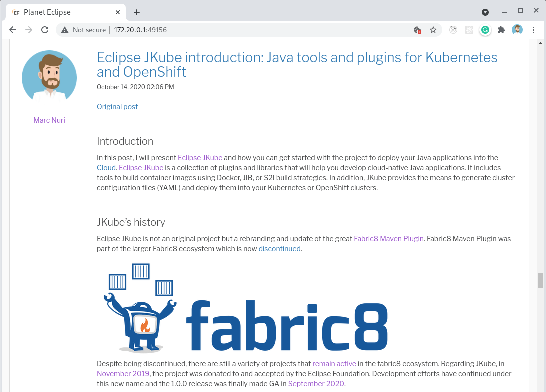Viewport: 546px width, 392px height.
Task: Minimize the browser window
Action: (504, 12)
